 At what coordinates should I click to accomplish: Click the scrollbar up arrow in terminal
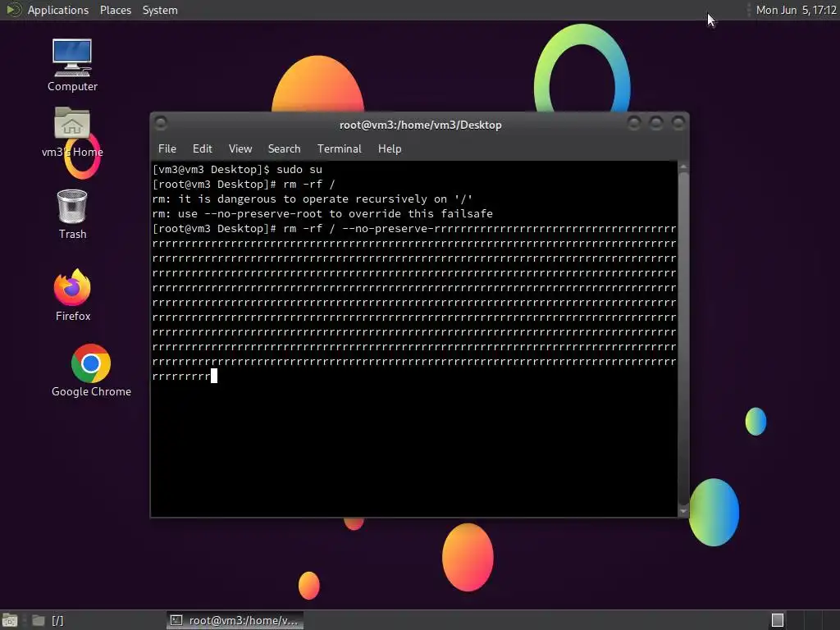tap(683, 167)
